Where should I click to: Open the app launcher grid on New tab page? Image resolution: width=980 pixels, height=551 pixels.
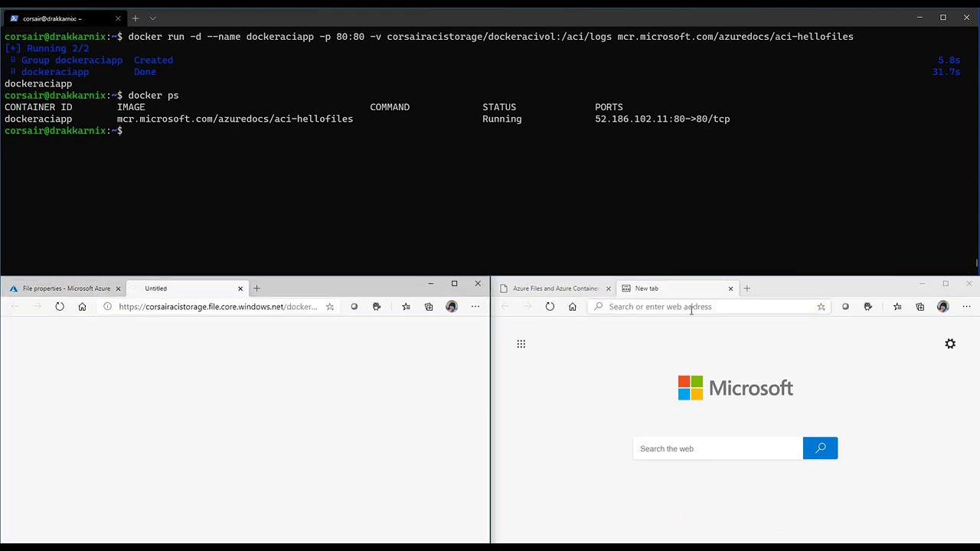coord(521,344)
